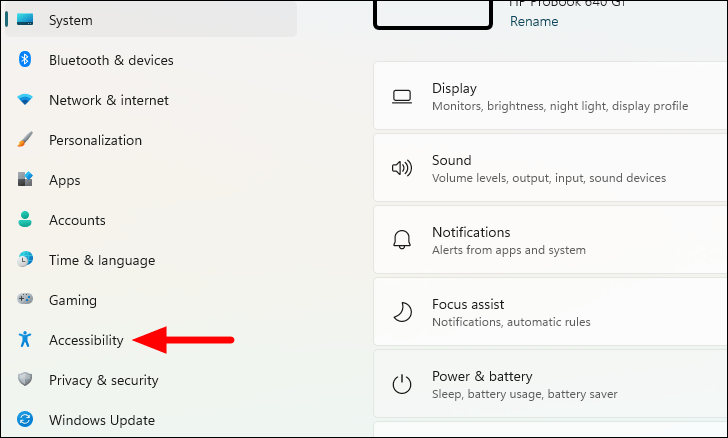Click the Windows Update refresh icon
Image resolution: width=728 pixels, height=438 pixels.
pos(26,420)
